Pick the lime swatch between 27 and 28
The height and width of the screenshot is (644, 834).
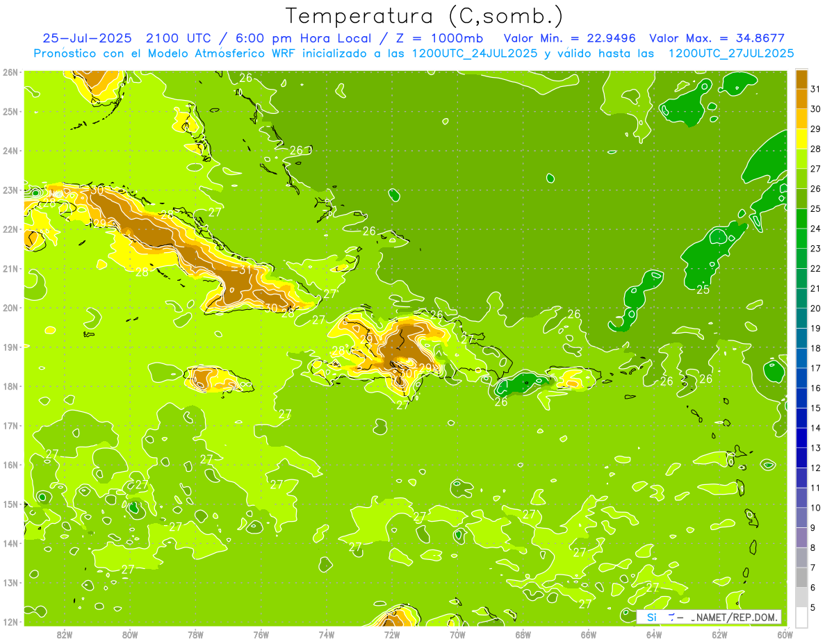coord(801,159)
